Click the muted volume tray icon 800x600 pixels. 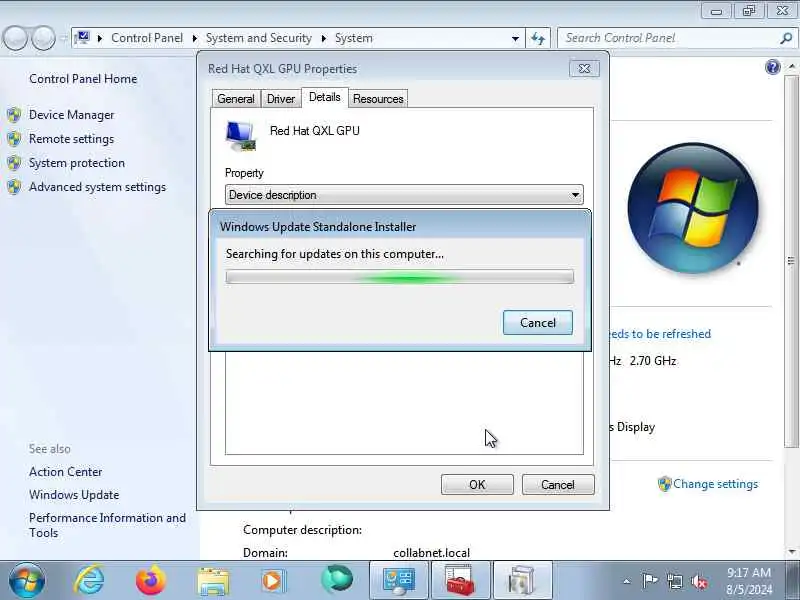[699, 581]
